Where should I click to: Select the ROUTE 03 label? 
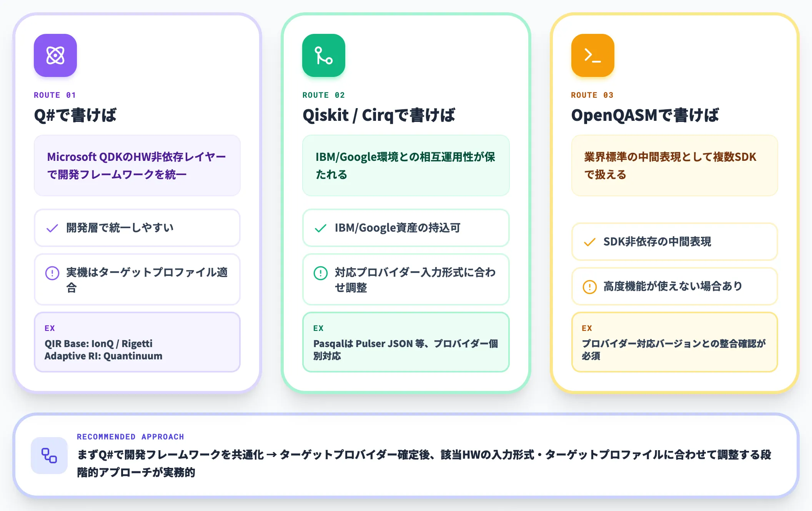coord(592,95)
